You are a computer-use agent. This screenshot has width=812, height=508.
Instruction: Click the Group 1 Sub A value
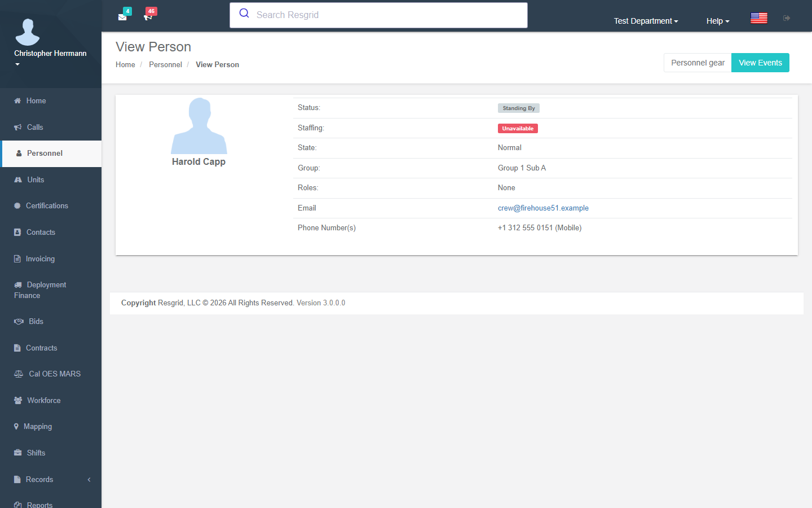522,168
